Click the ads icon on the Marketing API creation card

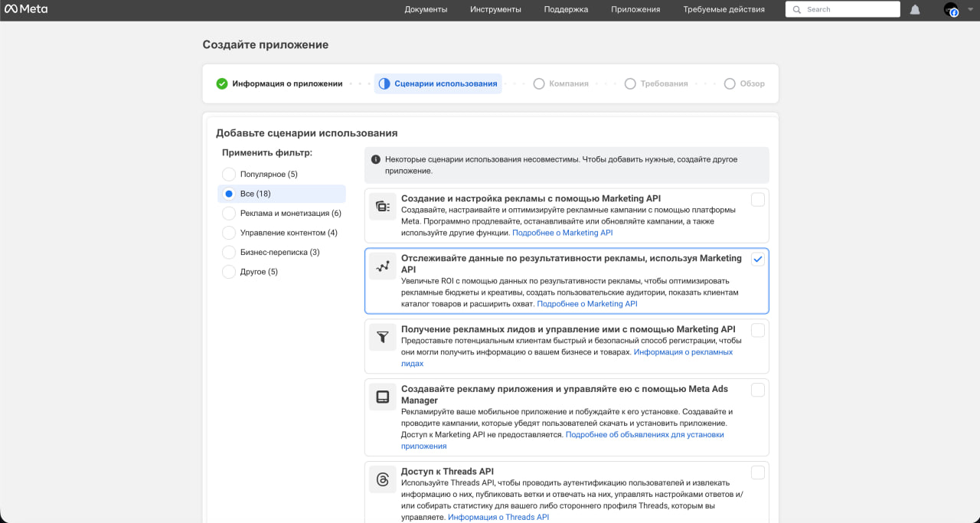tap(382, 204)
